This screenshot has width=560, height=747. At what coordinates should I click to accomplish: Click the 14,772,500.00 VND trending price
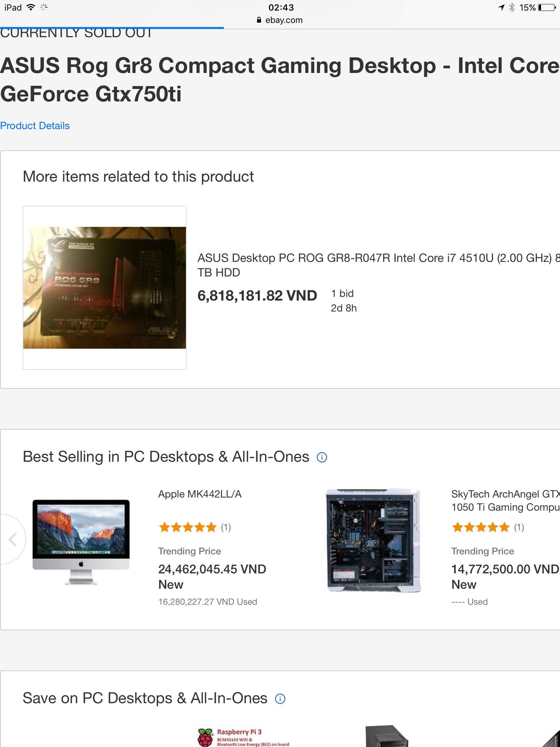coord(505,569)
